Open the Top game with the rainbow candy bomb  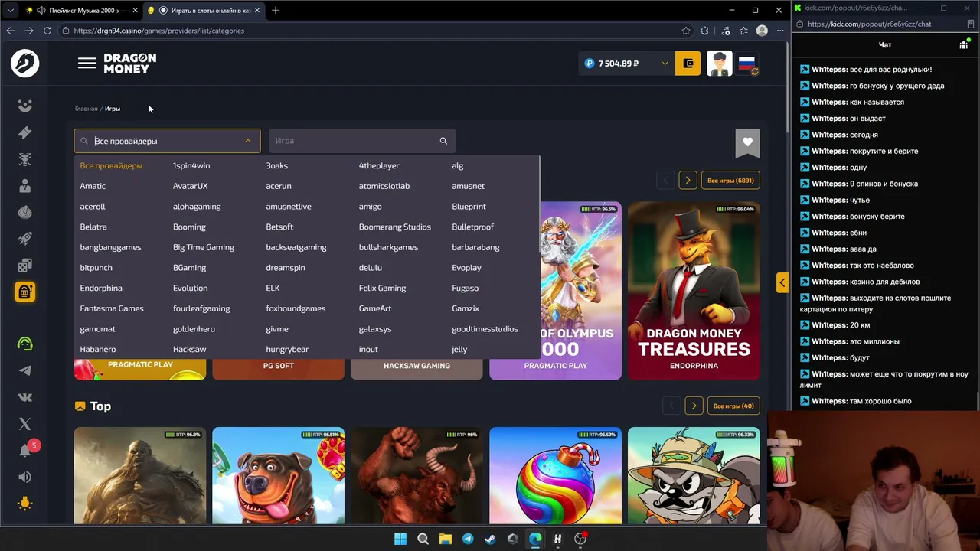555,475
